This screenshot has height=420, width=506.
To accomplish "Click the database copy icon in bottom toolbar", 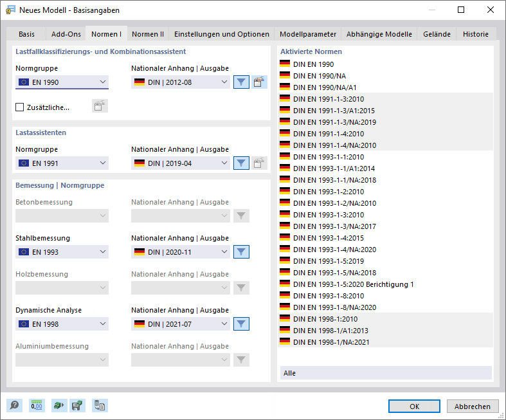I will point(100,405).
